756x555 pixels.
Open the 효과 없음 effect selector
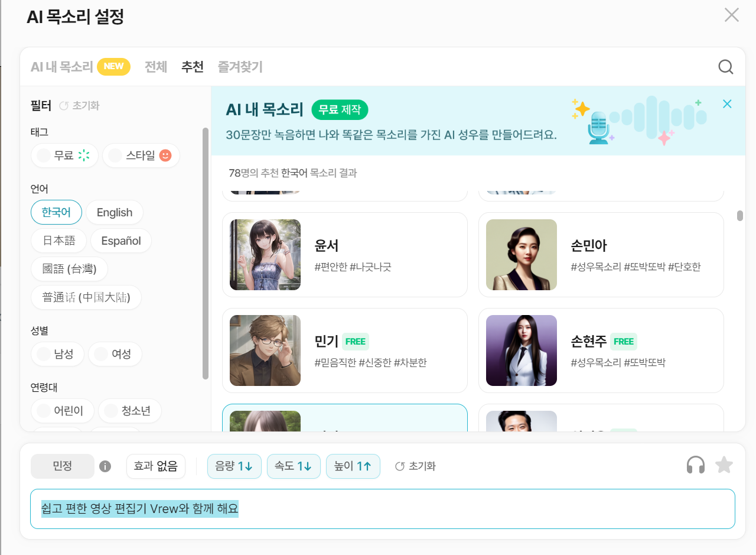[155, 466]
